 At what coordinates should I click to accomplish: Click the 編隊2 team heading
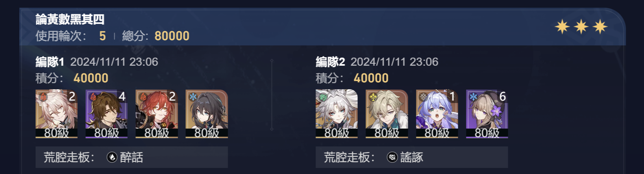pos(330,62)
